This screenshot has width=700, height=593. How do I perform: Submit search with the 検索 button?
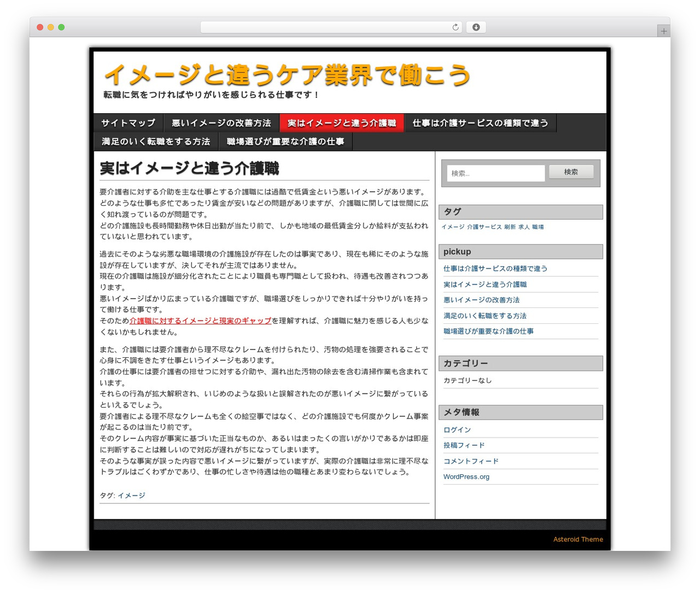(571, 172)
